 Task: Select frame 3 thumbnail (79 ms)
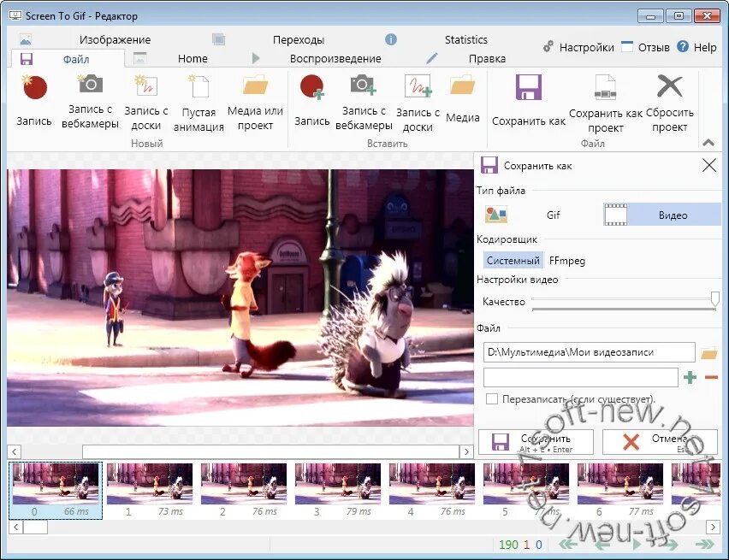pyautogui.click(x=338, y=490)
